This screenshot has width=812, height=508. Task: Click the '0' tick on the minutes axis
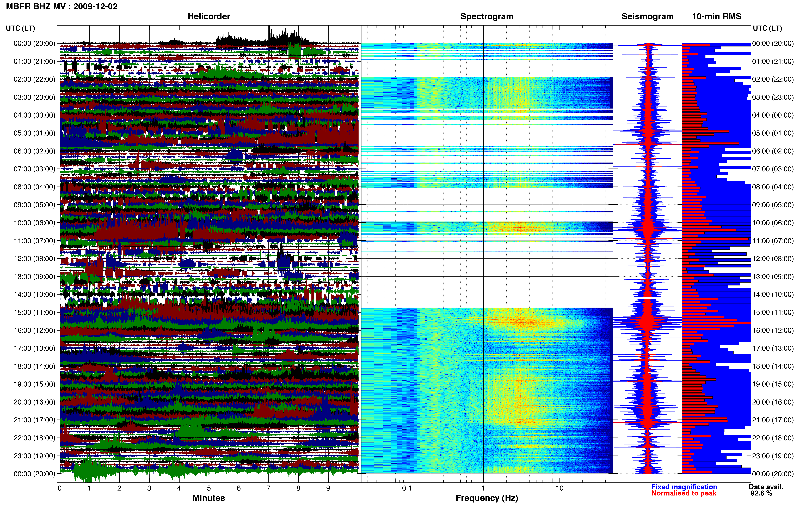[x=59, y=488]
